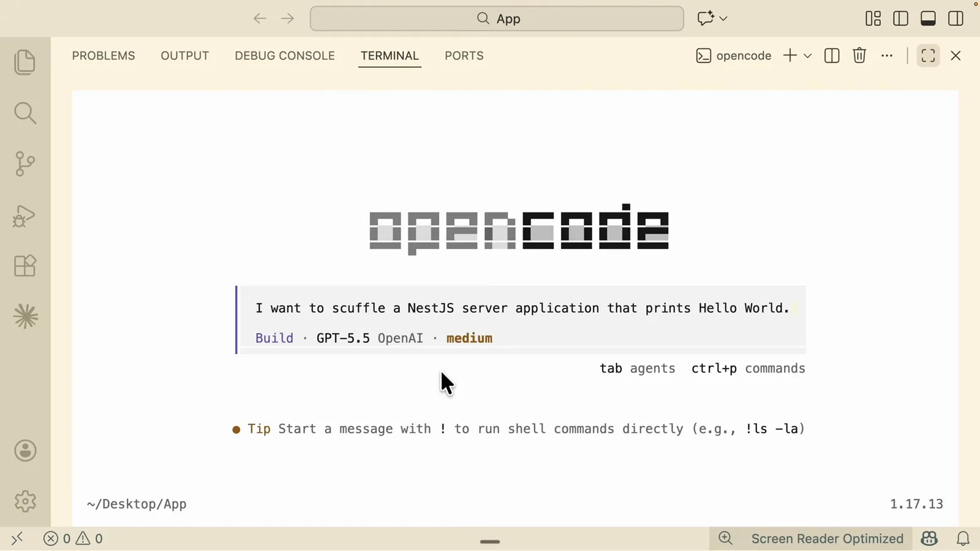Go forward with the right arrow

tap(287, 18)
